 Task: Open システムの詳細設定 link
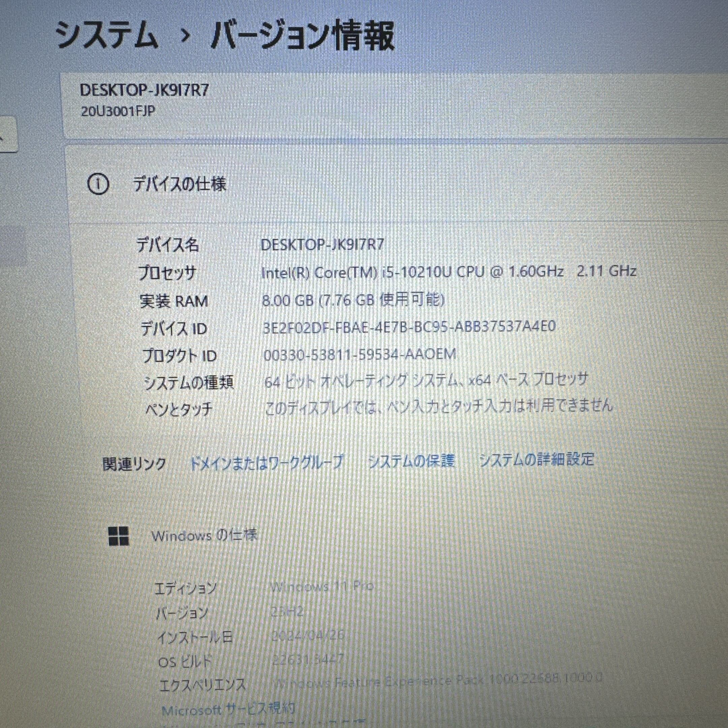point(537,460)
